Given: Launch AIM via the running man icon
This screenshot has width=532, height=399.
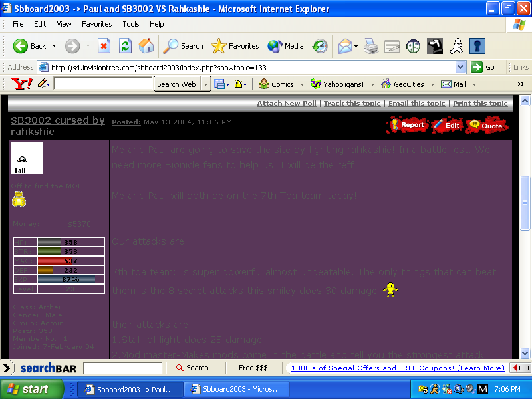Looking at the screenshot, I should (x=456, y=46).
